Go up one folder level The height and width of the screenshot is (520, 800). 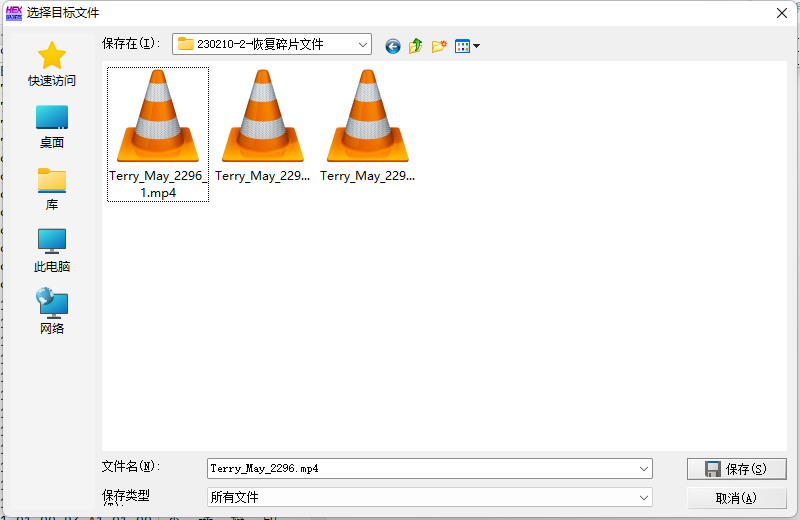click(415, 46)
